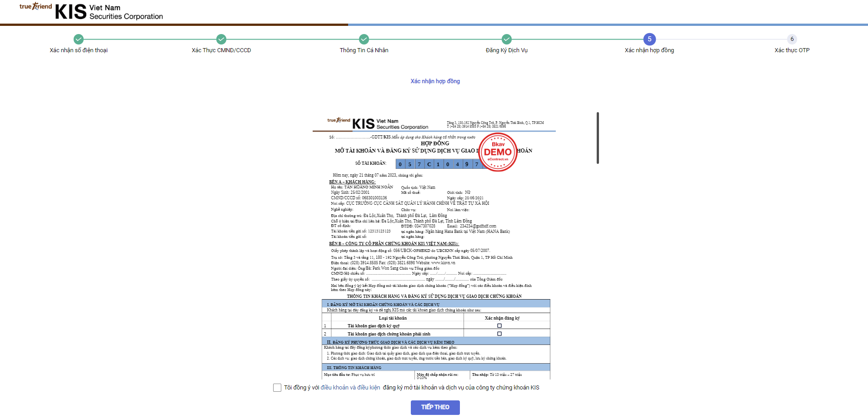
Task: Click the contract document scrollbar thumb
Action: (598, 138)
